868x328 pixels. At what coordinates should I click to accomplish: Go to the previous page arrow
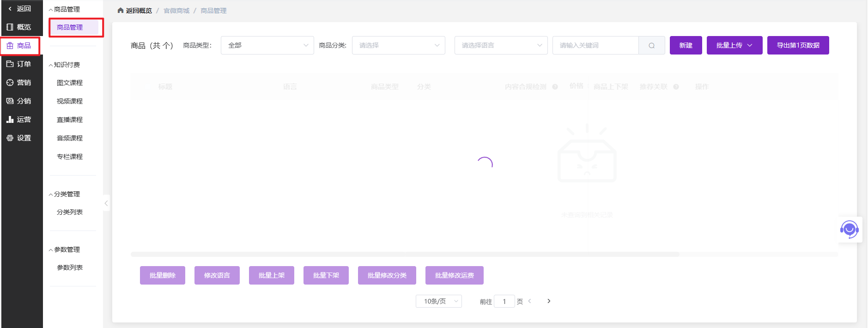point(529,301)
